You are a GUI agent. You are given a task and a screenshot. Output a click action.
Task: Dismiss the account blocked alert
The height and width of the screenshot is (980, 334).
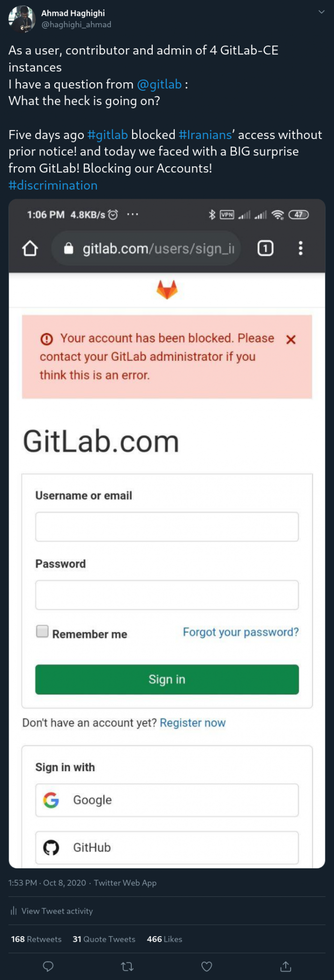click(x=291, y=340)
